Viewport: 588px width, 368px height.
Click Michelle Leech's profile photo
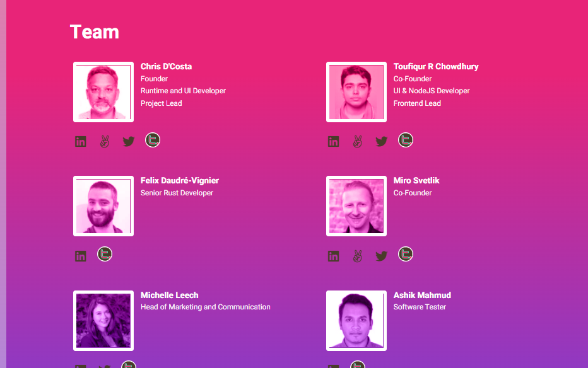click(103, 321)
